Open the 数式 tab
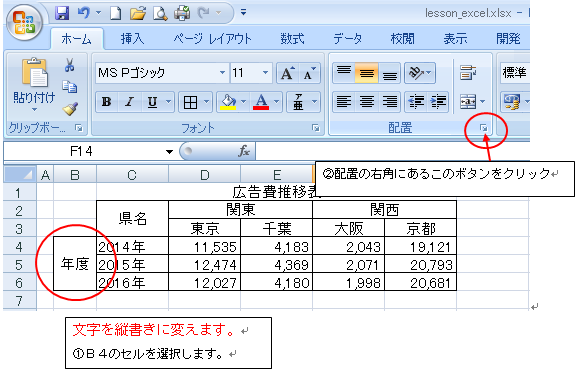The width and height of the screenshot is (585, 377). (x=292, y=39)
